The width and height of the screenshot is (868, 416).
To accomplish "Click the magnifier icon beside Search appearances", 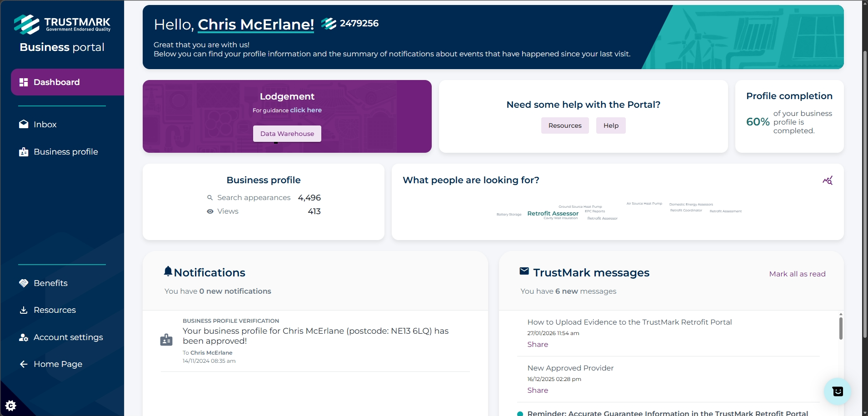I will 210,198.
